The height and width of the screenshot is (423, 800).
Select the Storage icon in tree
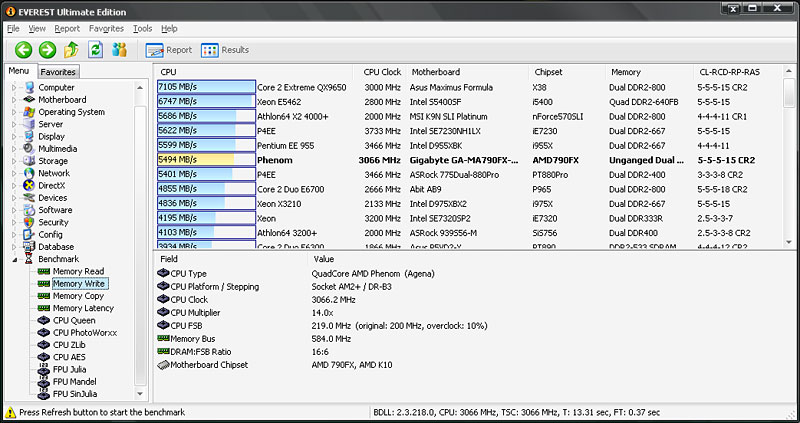pyautogui.click(x=30, y=161)
